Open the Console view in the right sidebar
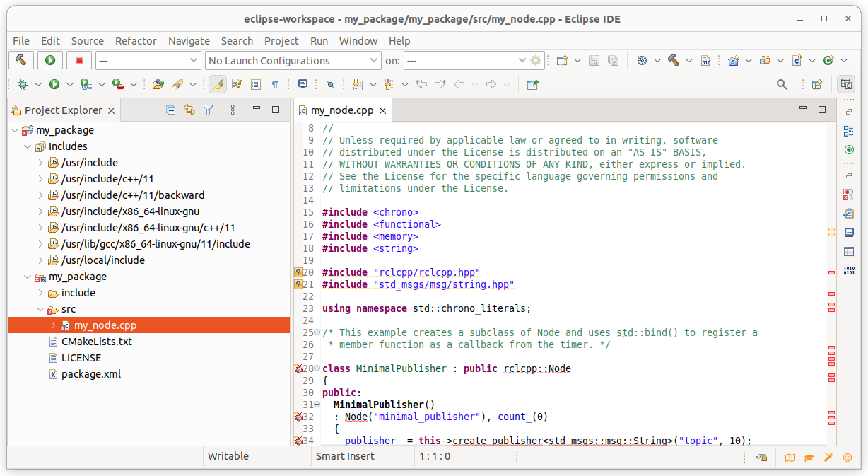This screenshot has width=868, height=476. 848,231
